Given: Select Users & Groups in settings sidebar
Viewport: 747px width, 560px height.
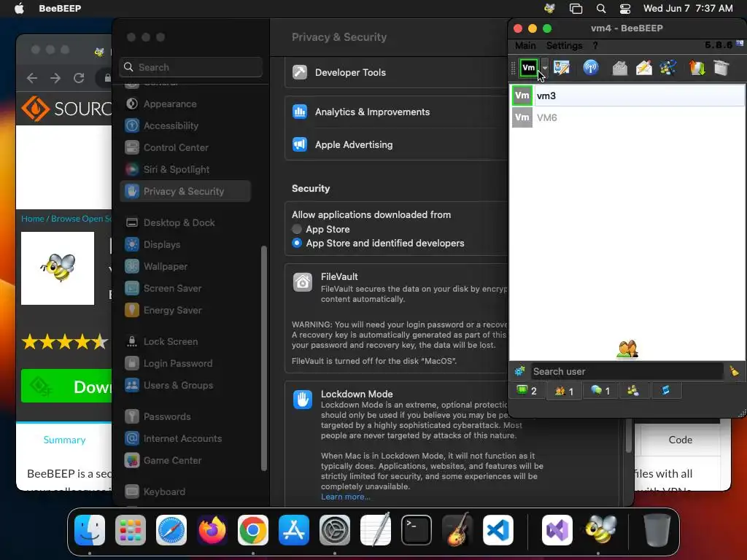Looking at the screenshot, I should (x=185, y=385).
